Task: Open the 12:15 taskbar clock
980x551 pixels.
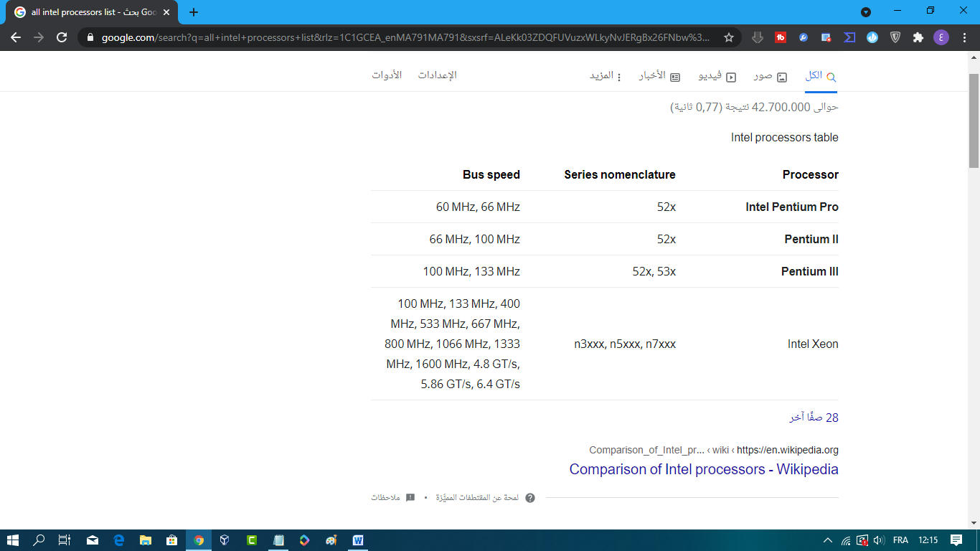Action: 928,540
